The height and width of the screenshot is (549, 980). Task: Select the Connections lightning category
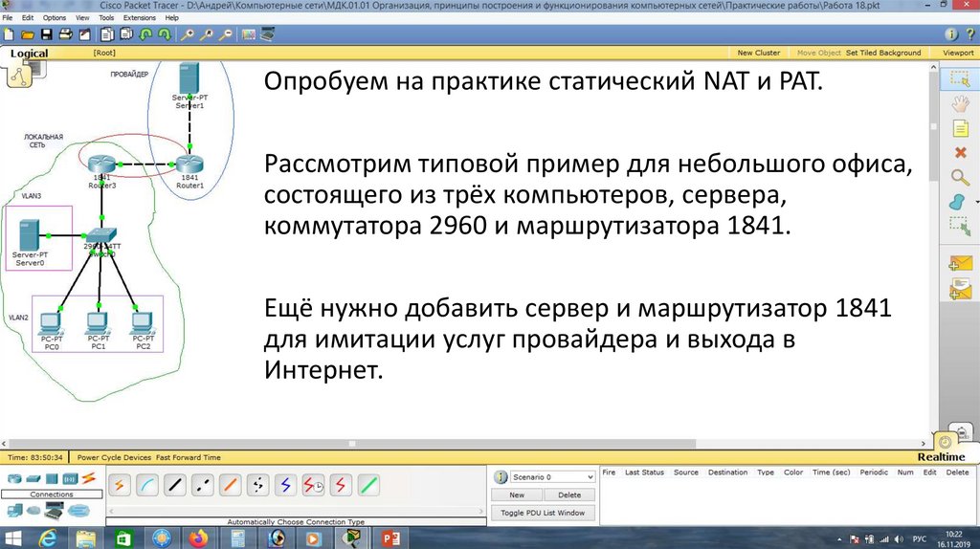coord(89,478)
